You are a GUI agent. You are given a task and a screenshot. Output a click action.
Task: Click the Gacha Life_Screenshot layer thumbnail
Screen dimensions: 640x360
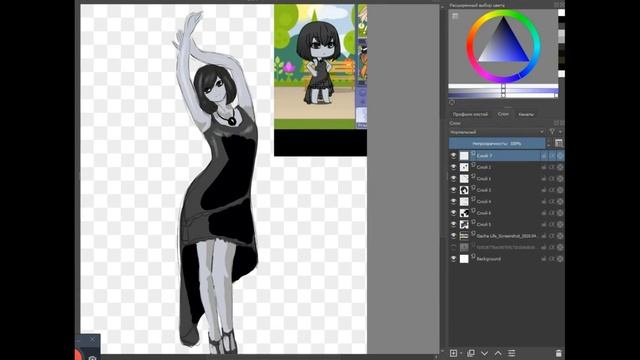pyautogui.click(x=464, y=236)
